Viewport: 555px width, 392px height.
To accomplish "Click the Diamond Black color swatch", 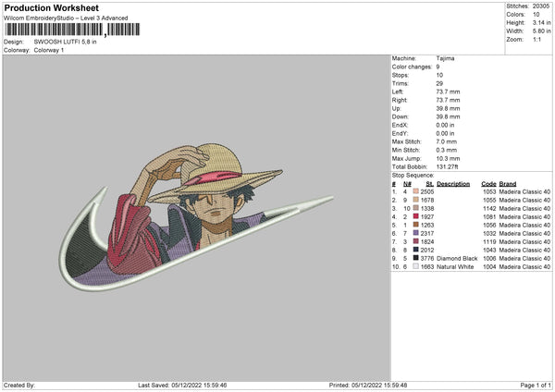I will point(416,258).
